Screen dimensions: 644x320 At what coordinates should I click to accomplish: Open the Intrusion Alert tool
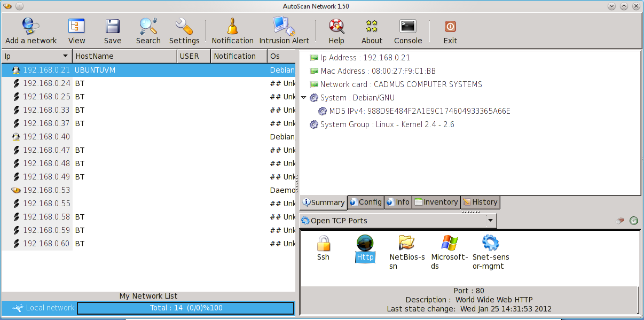pyautogui.click(x=284, y=26)
